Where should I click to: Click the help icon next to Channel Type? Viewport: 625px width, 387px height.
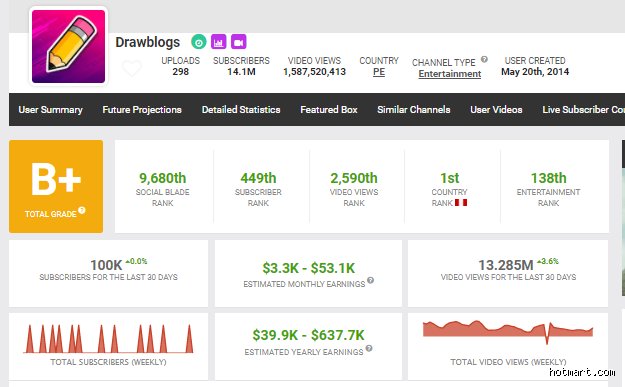(x=484, y=59)
